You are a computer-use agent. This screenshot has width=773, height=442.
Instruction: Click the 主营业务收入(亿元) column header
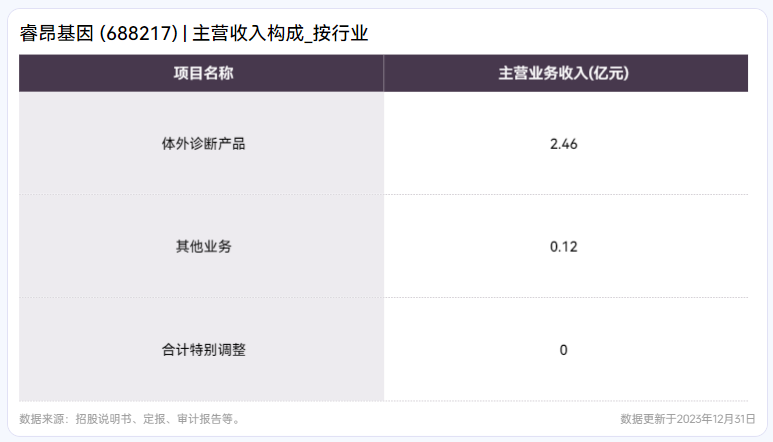[565, 73]
